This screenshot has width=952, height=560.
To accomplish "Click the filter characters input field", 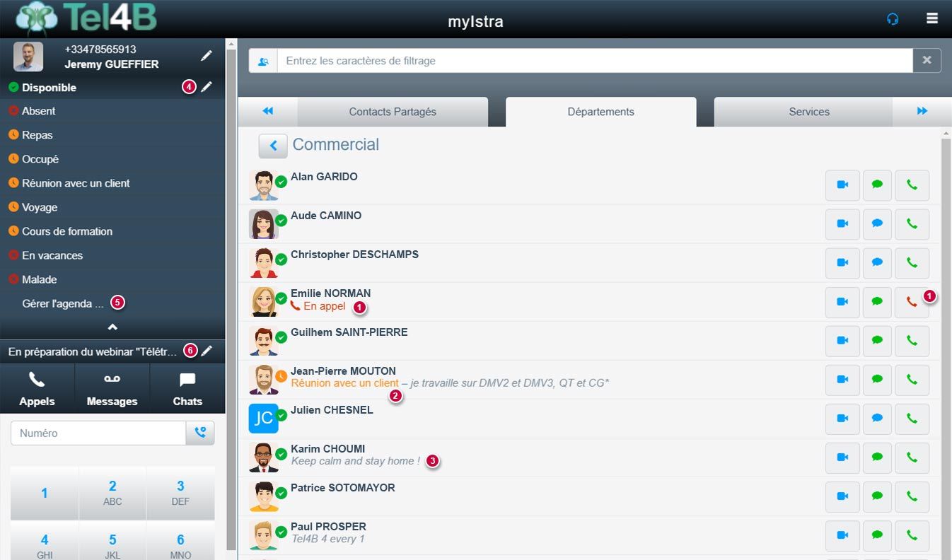I will 595,61.
